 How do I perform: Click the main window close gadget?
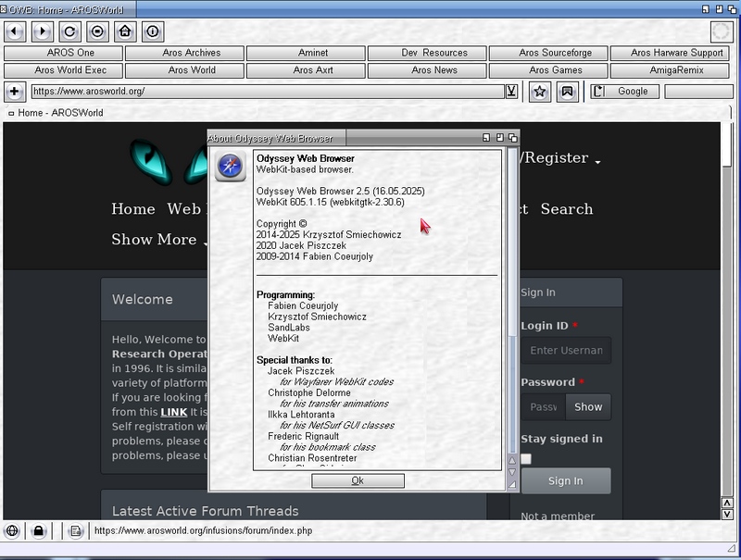click(x=4, y=9)
